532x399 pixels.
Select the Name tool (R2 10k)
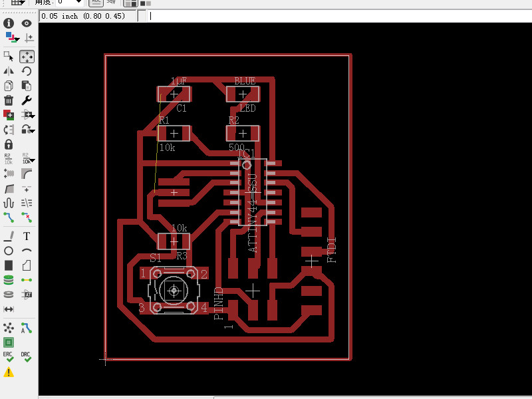tap(8, 159)
